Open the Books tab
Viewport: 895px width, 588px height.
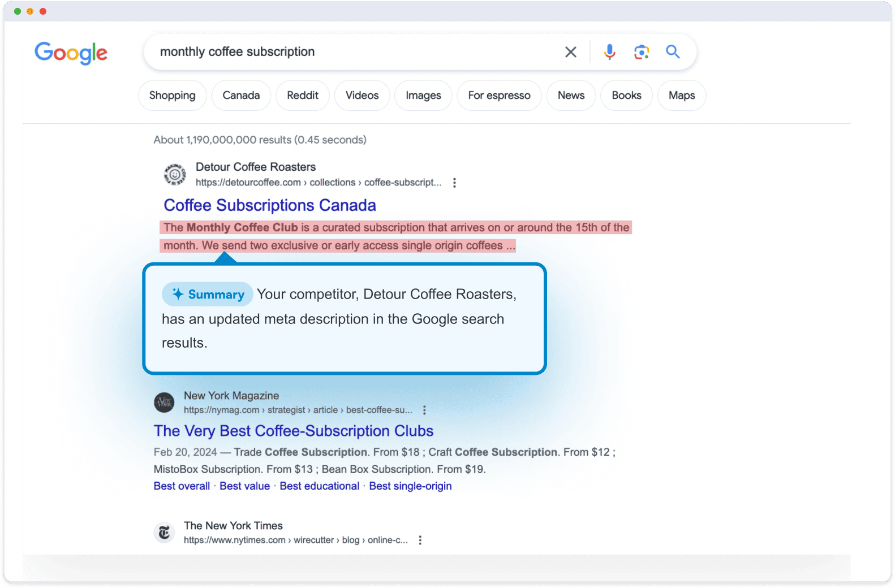[x=626, y=96]
